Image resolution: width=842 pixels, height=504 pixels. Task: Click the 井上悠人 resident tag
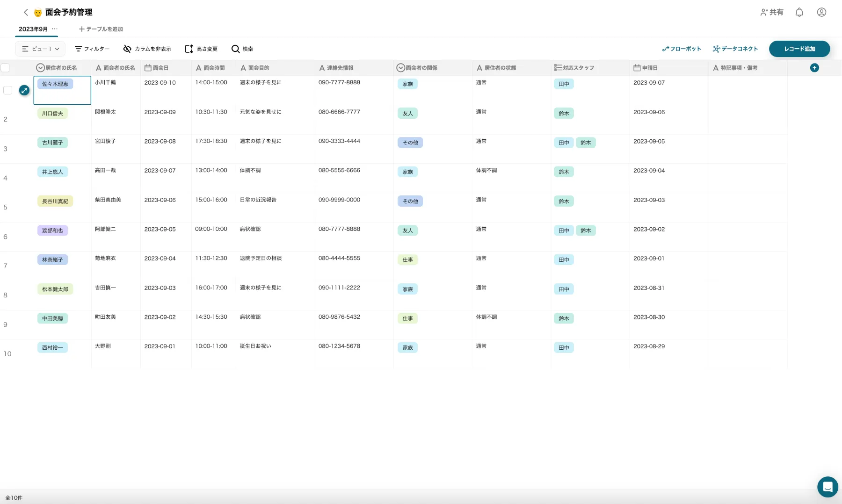[52, 172]
